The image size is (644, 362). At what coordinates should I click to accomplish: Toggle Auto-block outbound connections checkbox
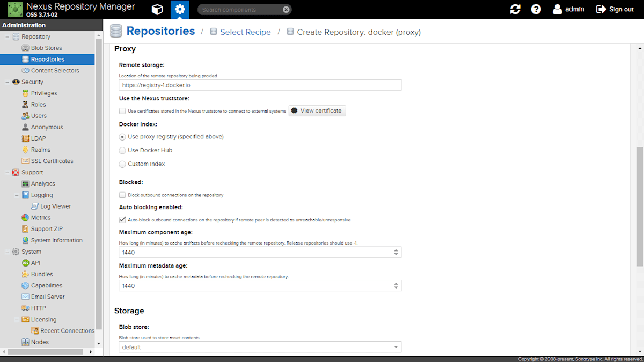coord(122,220)
